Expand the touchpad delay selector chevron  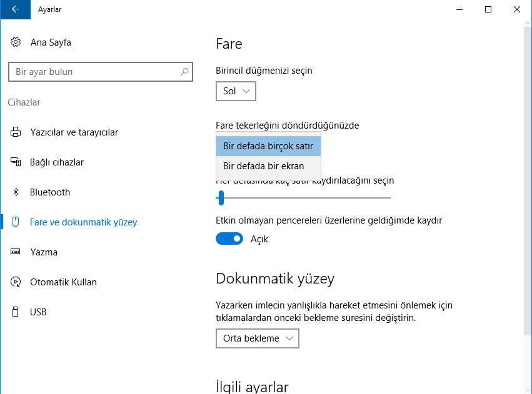[290, 338]
